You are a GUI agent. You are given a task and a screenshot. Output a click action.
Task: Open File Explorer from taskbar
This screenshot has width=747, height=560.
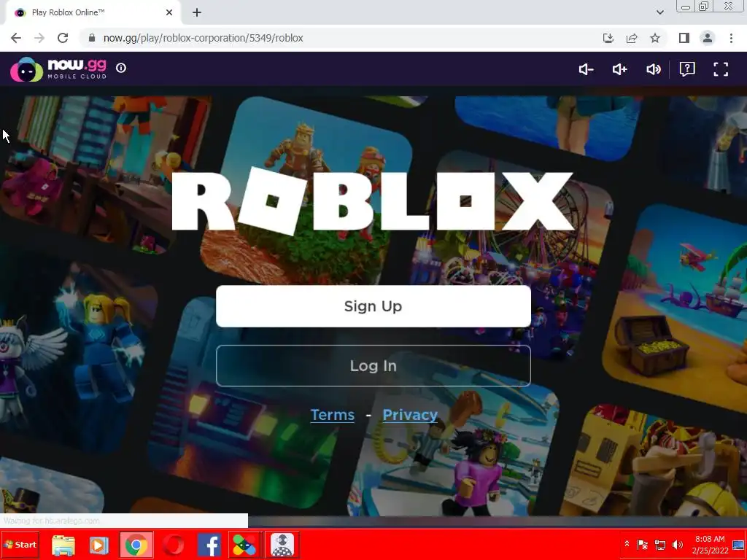(x=63, y=545)
